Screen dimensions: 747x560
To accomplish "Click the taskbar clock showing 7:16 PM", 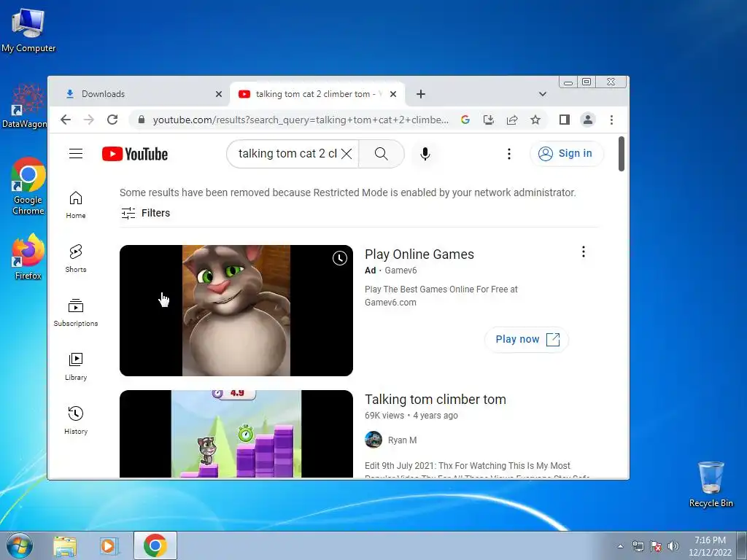I will [x=710, y=546].
